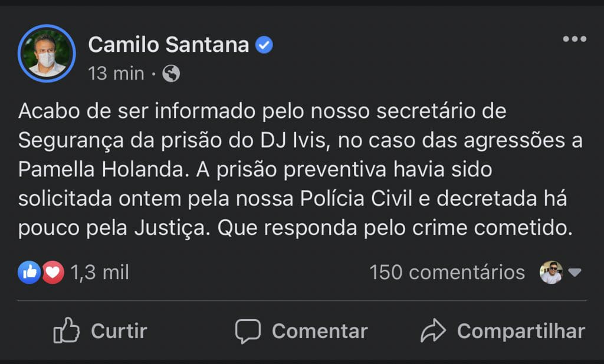Click the Compartilhar arrow icon
Viewport: 604px width, 364px height.
(x=434, y=331)
